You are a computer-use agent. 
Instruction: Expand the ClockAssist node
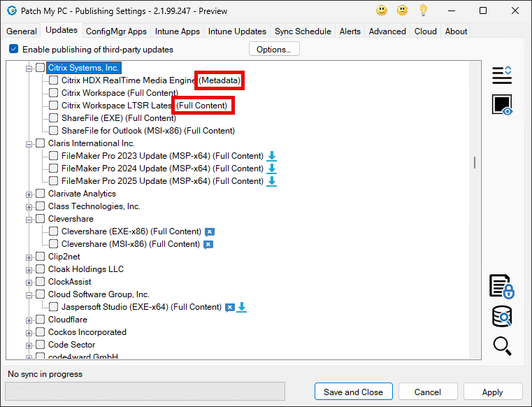coord(29,283)
